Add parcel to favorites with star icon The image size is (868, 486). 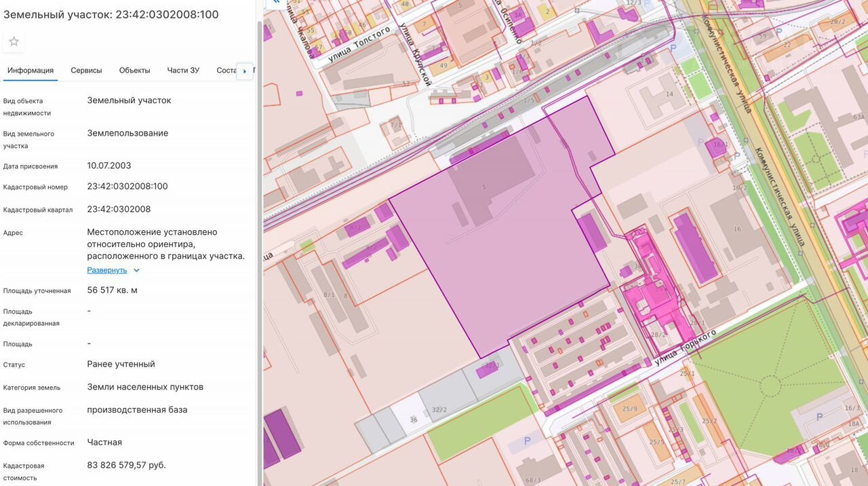[14, 41]
